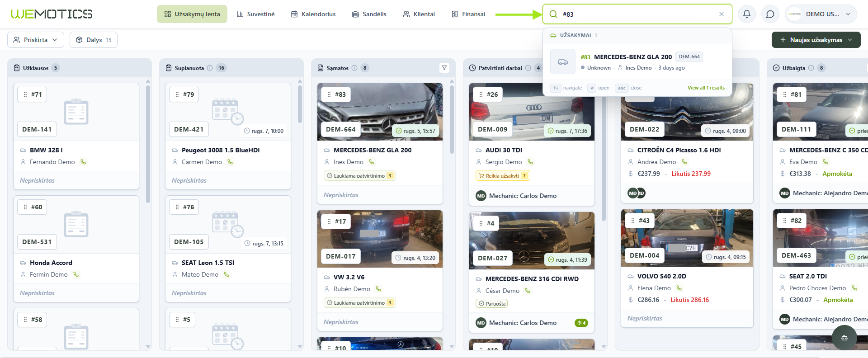Call Pedro Choces Demo via phone icon
The height and width of the screenshot is (358, 868).
[x=854, y=288]
